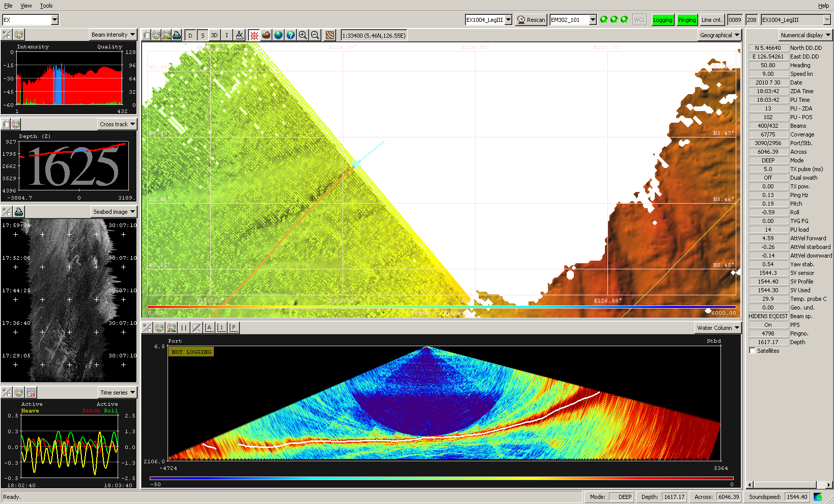Click the [F scale button in Water Column
Viewport: 834px width, 504px height.
[233, 328]
